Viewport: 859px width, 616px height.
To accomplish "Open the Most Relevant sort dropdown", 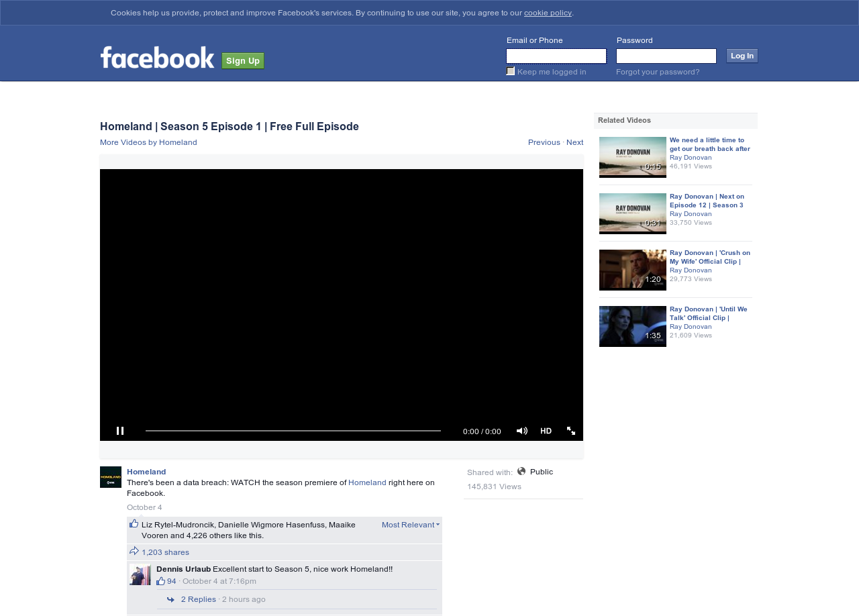I will point(411,525).
